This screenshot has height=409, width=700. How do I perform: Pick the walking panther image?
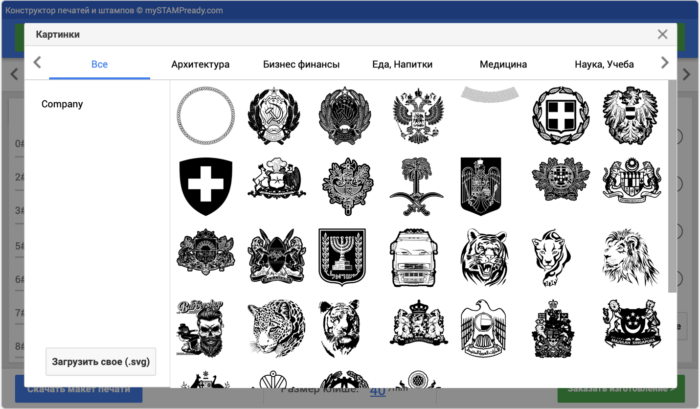tap(551, 257)
